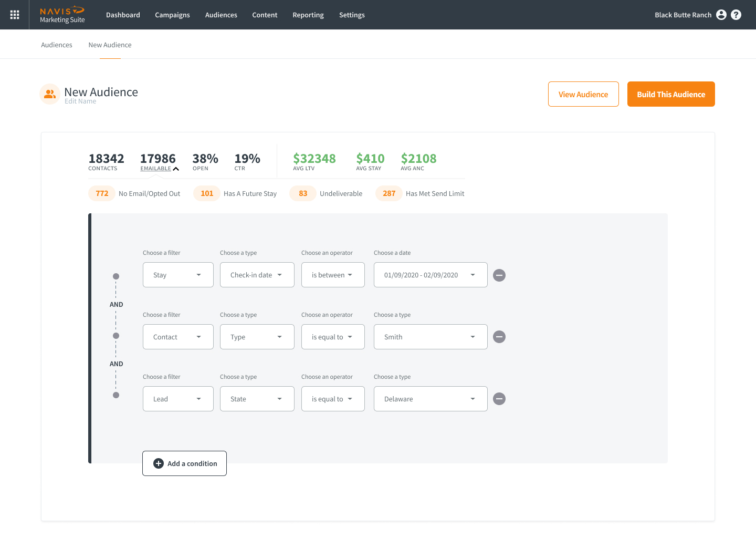Open the help question mark icon

[x=736, y=15]
